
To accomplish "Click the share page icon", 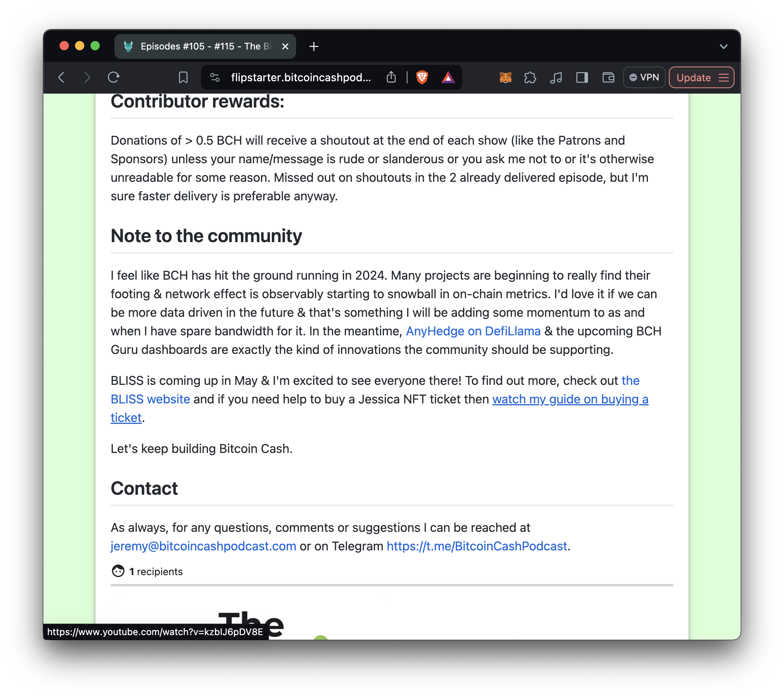I will 391,77.
